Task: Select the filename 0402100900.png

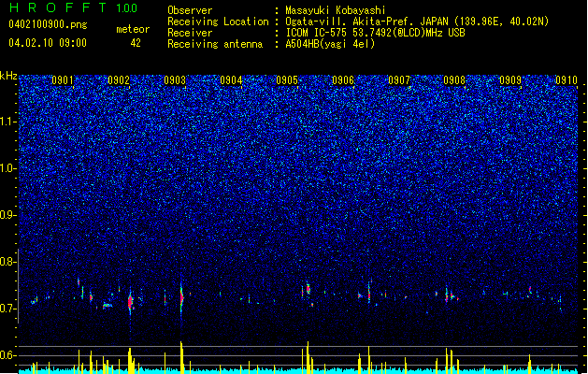Action: (x=48, y=24)
